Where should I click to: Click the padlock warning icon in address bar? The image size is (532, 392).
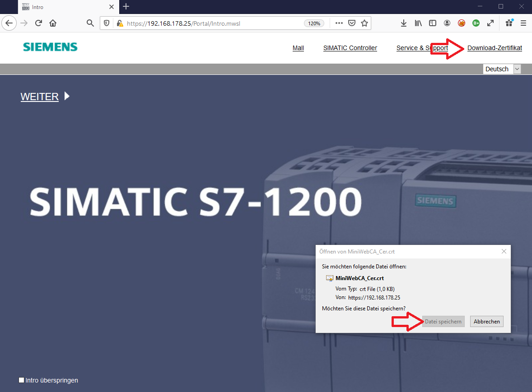coord(119,23)
